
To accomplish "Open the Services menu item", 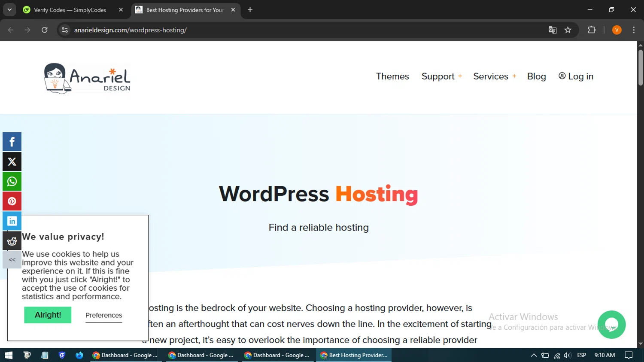I will click(491, 76).
